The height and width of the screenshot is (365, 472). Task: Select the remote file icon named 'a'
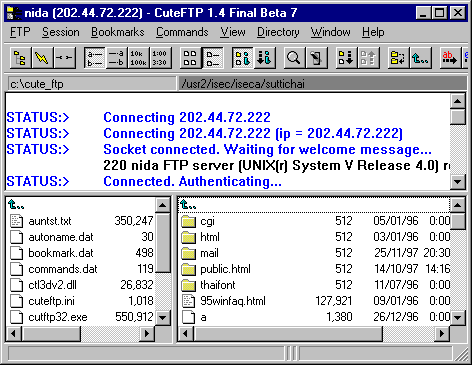(x=189, y=317)
